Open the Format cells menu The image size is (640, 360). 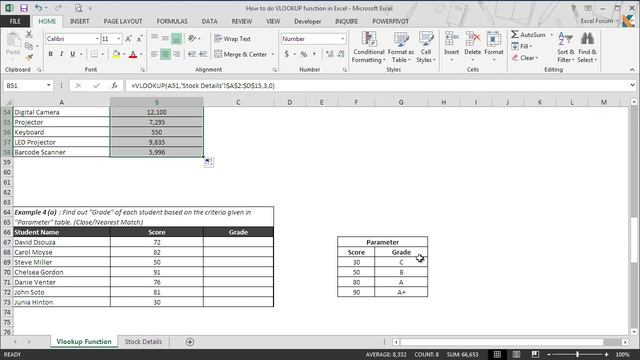(x=494, y=47)
